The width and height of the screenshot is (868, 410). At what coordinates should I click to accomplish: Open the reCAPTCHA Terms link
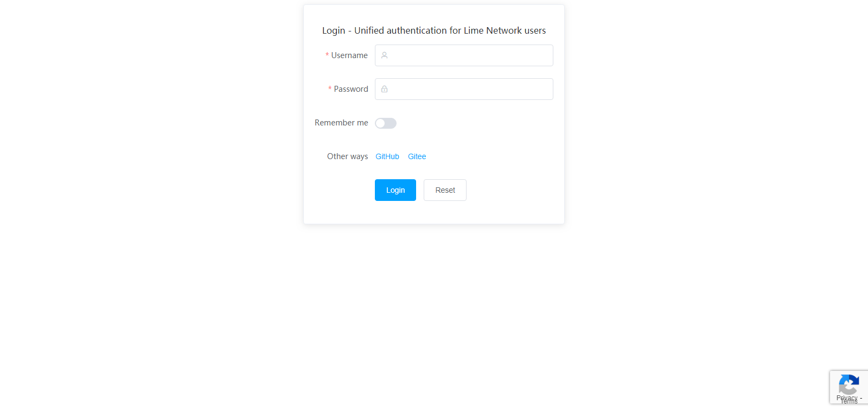coord(849,402)
